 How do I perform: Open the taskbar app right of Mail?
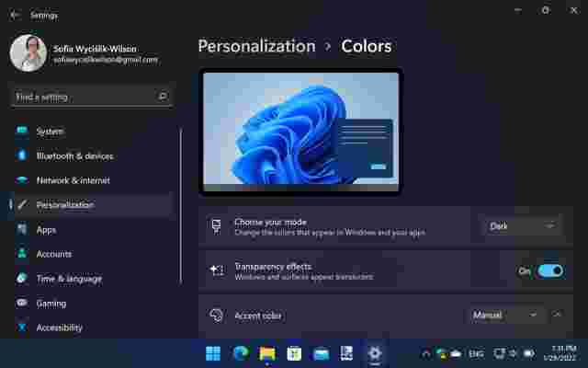(x=346, y=353)
